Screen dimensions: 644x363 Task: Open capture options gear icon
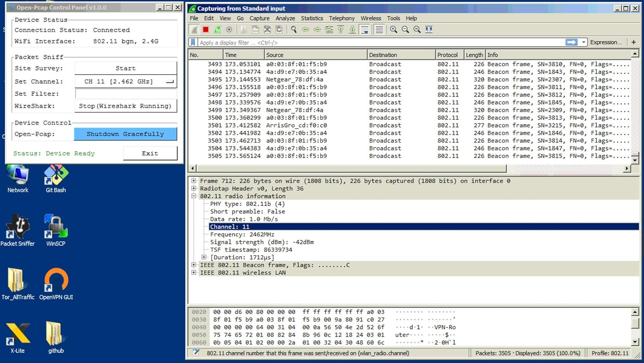229,30
